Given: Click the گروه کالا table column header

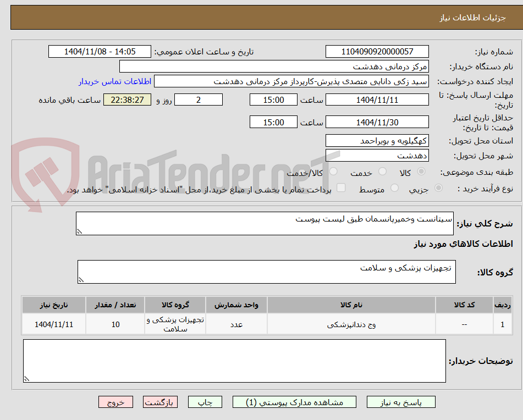Looking at the screenshot, I should coord(175,305).
